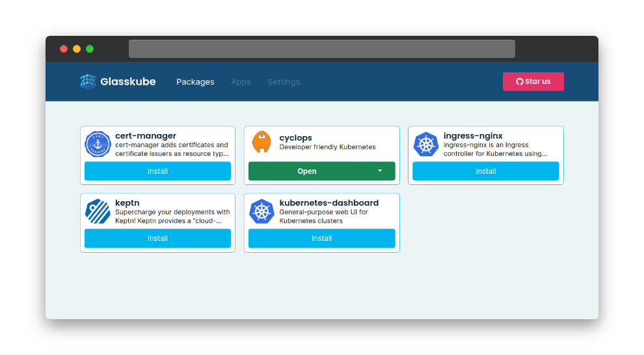This screenshot has height=355, width=644.
Task: Click the ingress-nginx Kubernetes wheel icon
Action: pyautogui.click(x=426, y=144)
